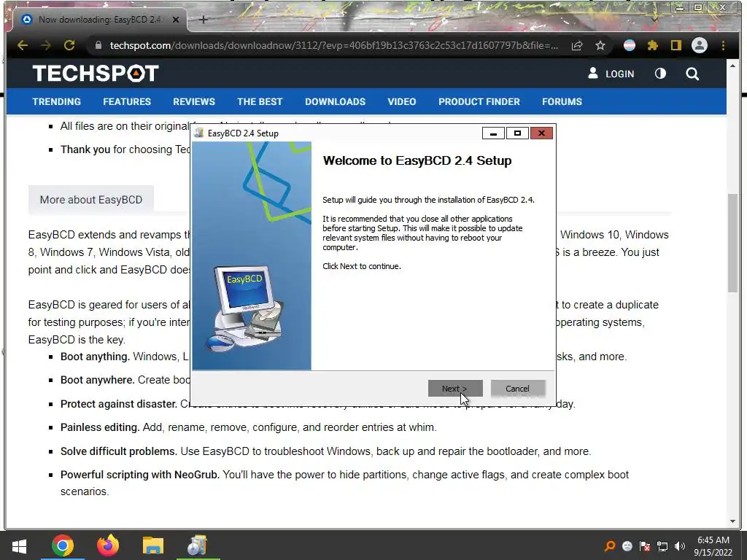This screenshot has height=560, width=747.
Task: Open VIDEO menu item
Action: 402,101
